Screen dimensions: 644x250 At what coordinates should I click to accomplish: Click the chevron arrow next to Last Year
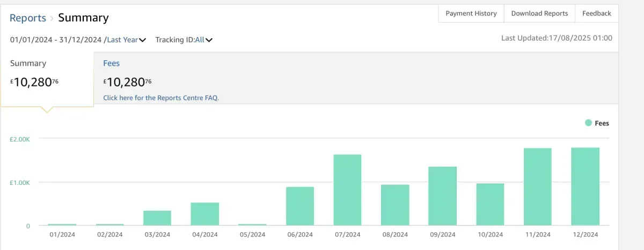coord(143,40)
